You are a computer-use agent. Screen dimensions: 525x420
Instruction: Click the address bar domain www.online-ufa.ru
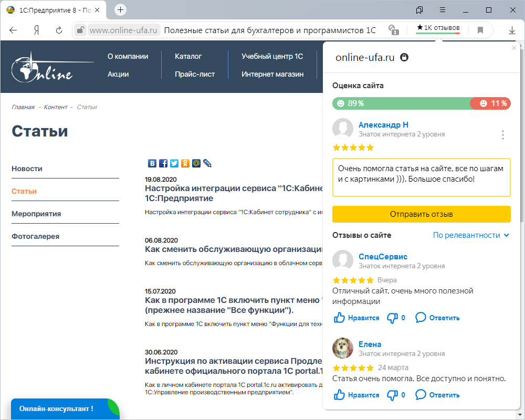[123, 30]
